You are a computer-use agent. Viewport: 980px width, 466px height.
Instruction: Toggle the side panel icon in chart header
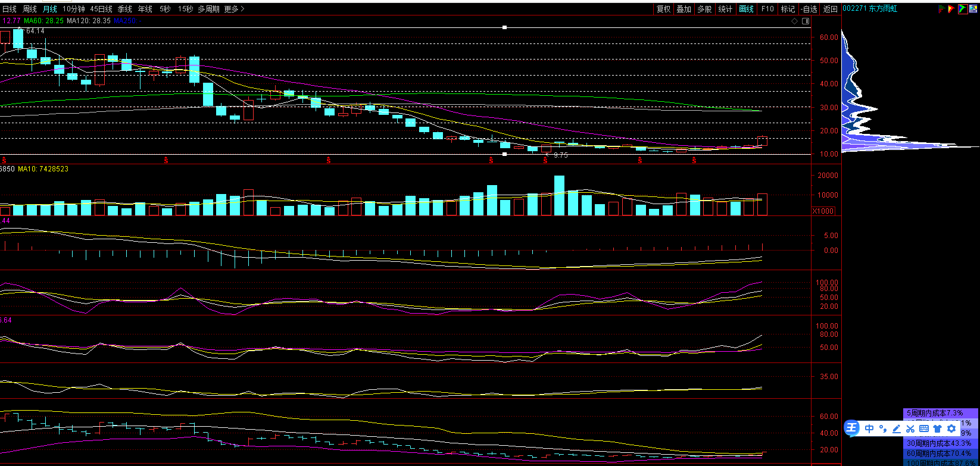click(806, 21)
